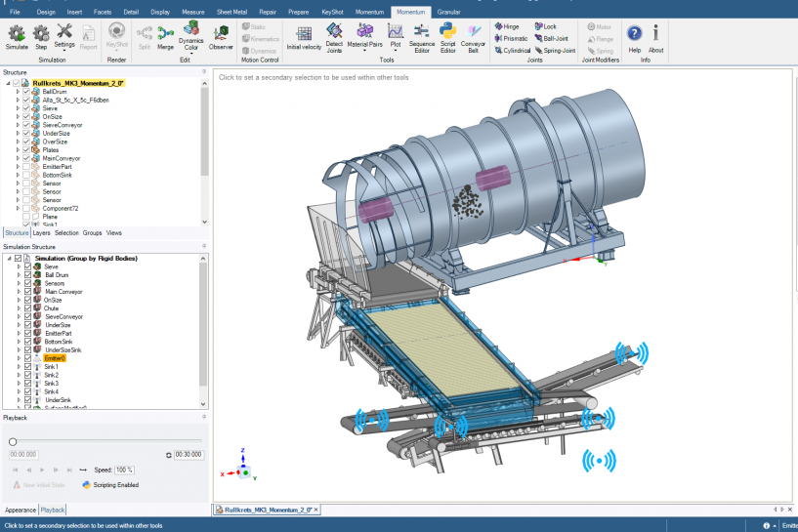Screen dimensions: 798x532
Task: Add a Hinge joint
Action: click(x=505, y=26)
